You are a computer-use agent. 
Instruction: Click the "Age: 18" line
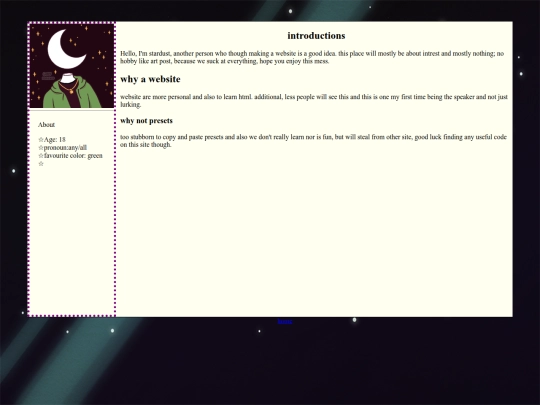pyautogui.click(x=52, y=139)
